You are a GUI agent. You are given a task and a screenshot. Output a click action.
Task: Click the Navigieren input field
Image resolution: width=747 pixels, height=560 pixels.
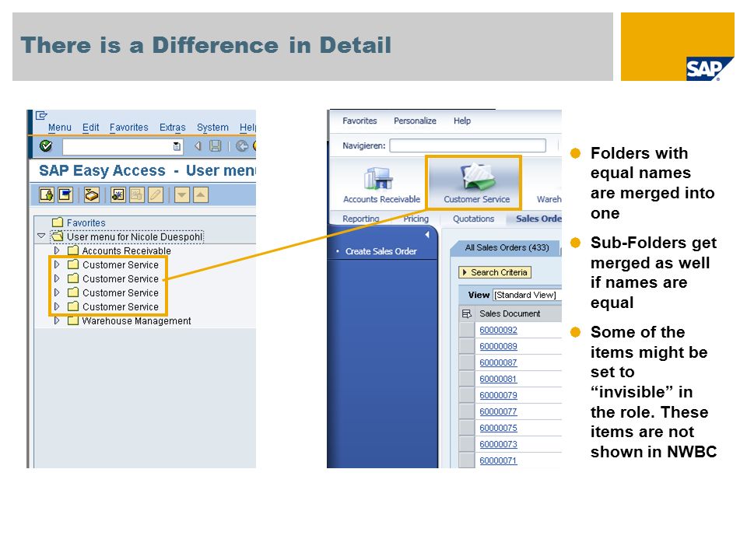tap(468, 145)
